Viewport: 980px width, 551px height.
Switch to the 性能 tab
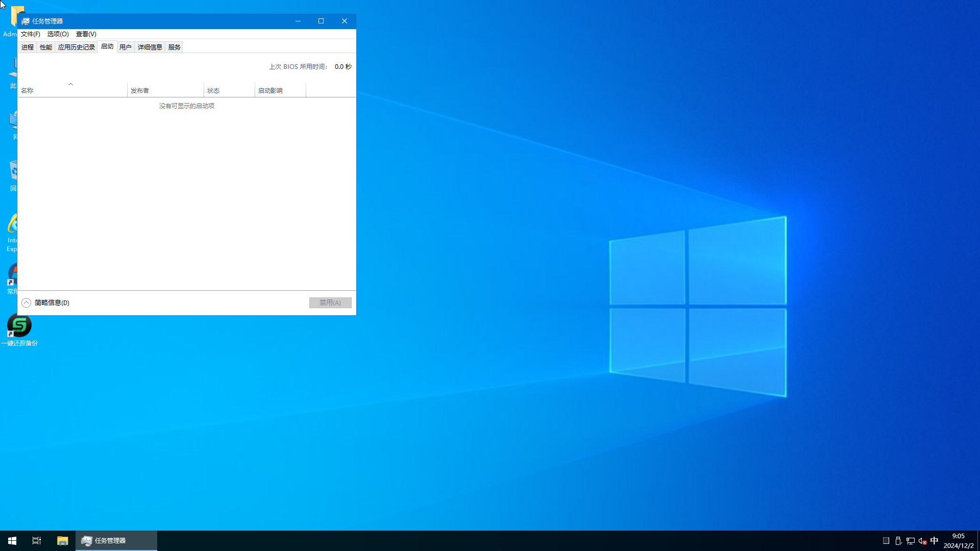pyautogui.click(x=46, y=47)
